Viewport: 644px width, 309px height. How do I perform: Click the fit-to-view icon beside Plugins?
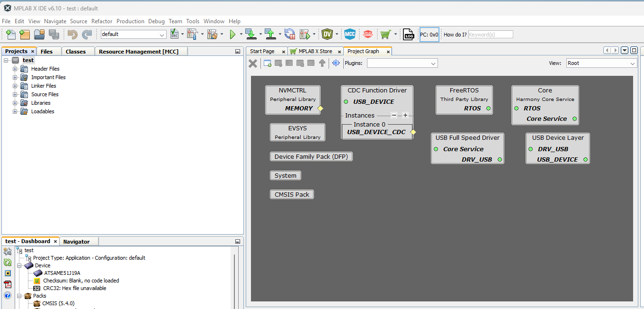(336, 63)
